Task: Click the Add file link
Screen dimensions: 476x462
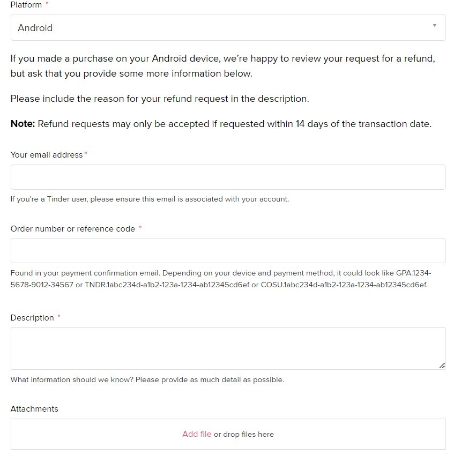Action: [197, 434]
